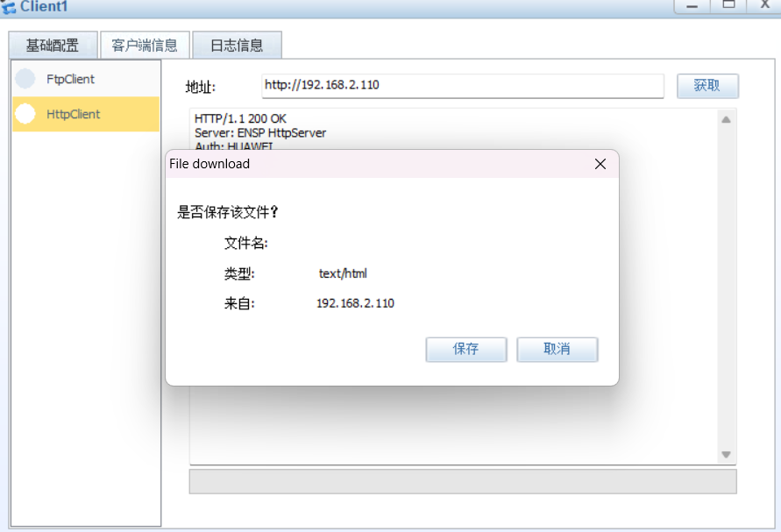Click the 获取 fetch button
Viewport: 781px width, 532px height.
[707, 86]
